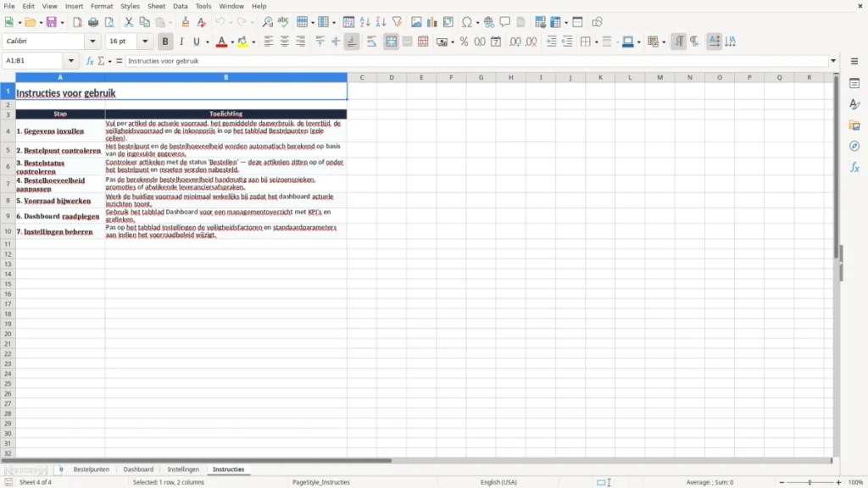Open font size dropdown
868x488 pixels.
point(145,41)
